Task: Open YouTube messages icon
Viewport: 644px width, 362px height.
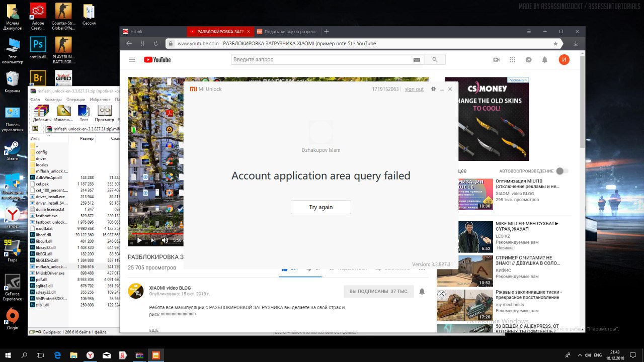Action: 528,60
